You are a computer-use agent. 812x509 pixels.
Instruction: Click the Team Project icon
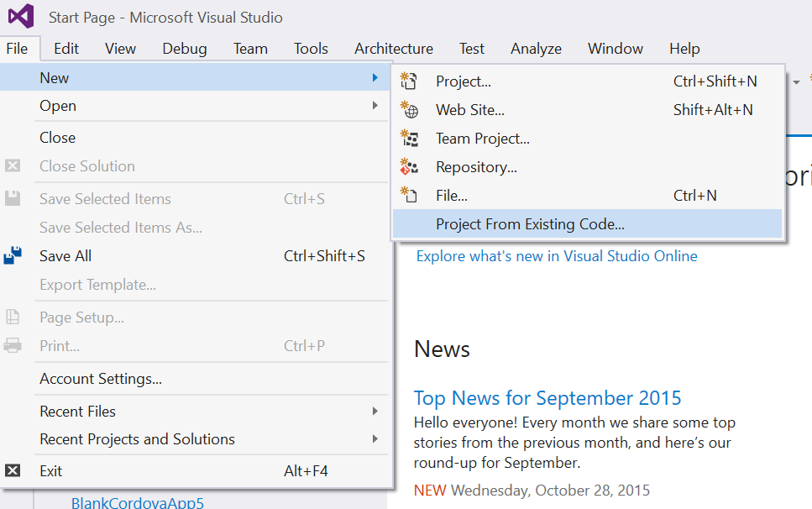409,139
